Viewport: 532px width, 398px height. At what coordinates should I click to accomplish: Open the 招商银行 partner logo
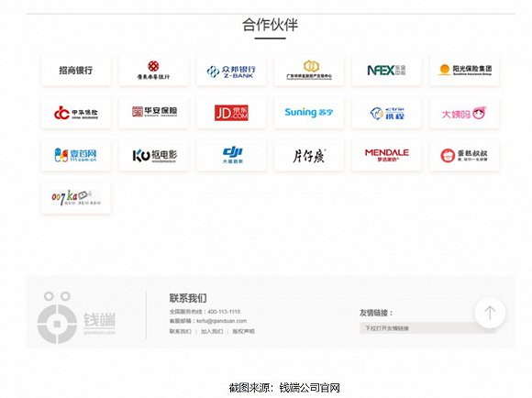(x=75, y=71)
